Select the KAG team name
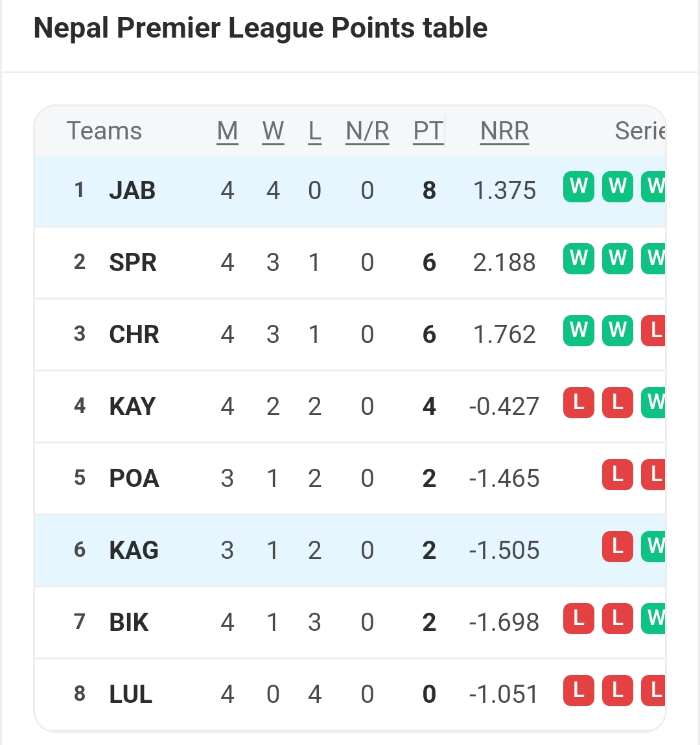Viewport: 700px width, 745px height. [x=134, y=550]
